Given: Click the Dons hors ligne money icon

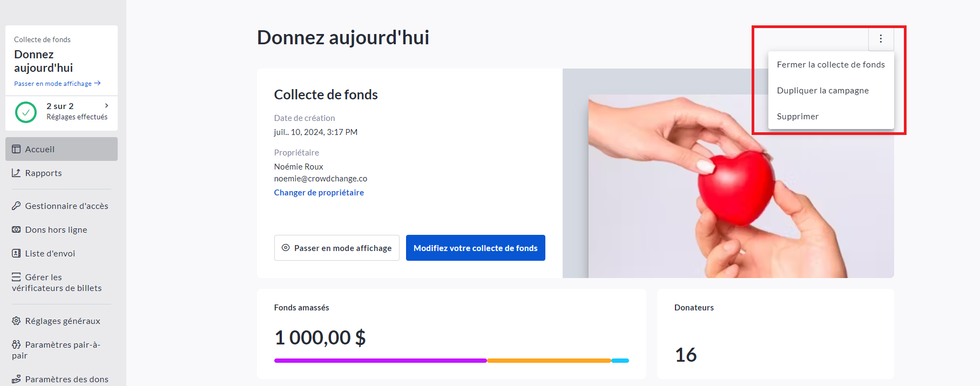Looking at the screenshot, I should (16, 229).
